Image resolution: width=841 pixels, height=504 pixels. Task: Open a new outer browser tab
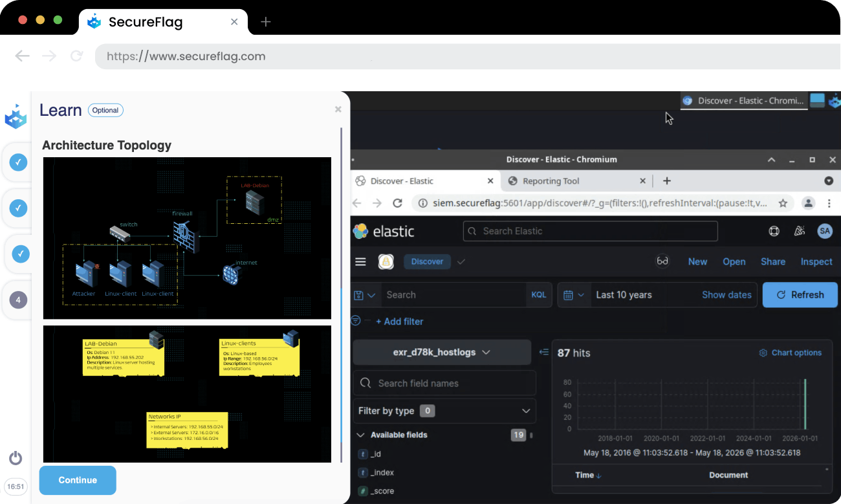tap(265, 22)
